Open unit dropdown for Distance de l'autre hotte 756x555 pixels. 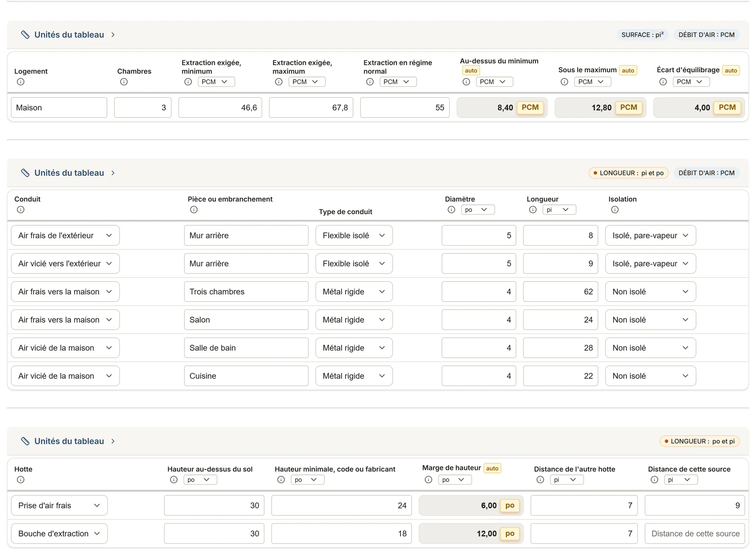pyautogui.click(x=567, y=479)
